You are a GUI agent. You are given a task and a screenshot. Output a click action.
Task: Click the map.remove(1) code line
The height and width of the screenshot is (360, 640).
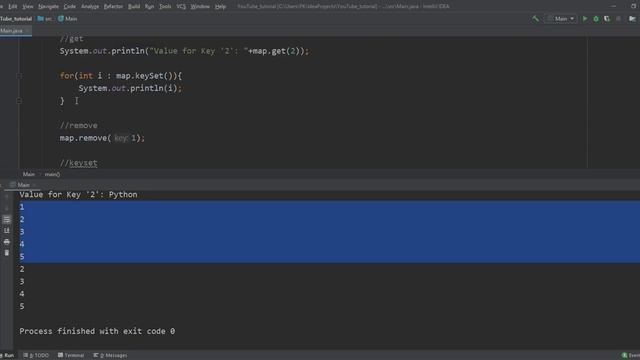pyautogui.click(x=102, y=138)
